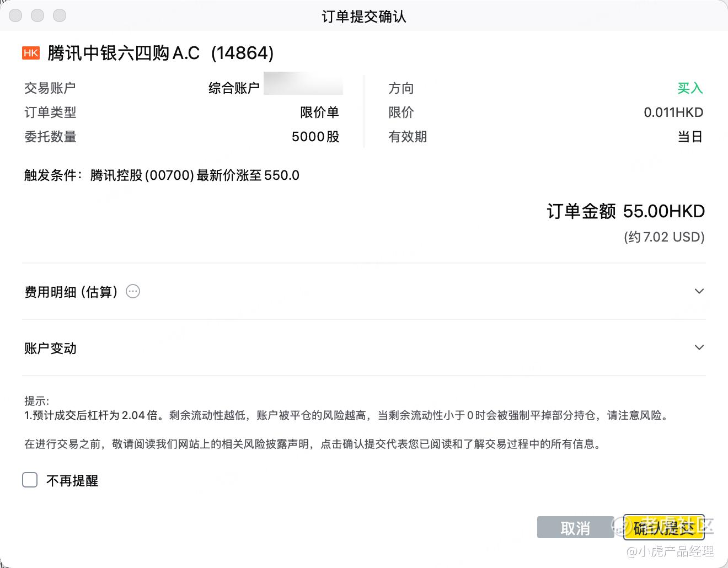Click the HK market badge icon

(31, 53)
